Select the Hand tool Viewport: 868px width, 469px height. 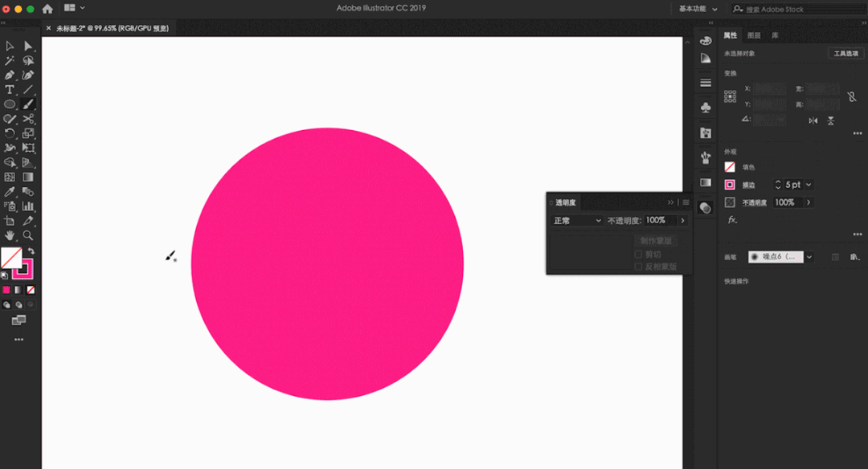tap(10, 235)
